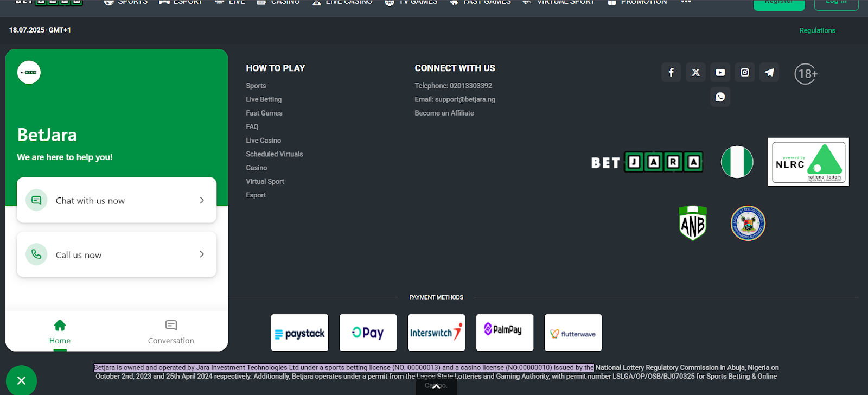The image size is (868, 395).
Task: Click the PAYMENT METHODS label
Action: click(436, 297)
